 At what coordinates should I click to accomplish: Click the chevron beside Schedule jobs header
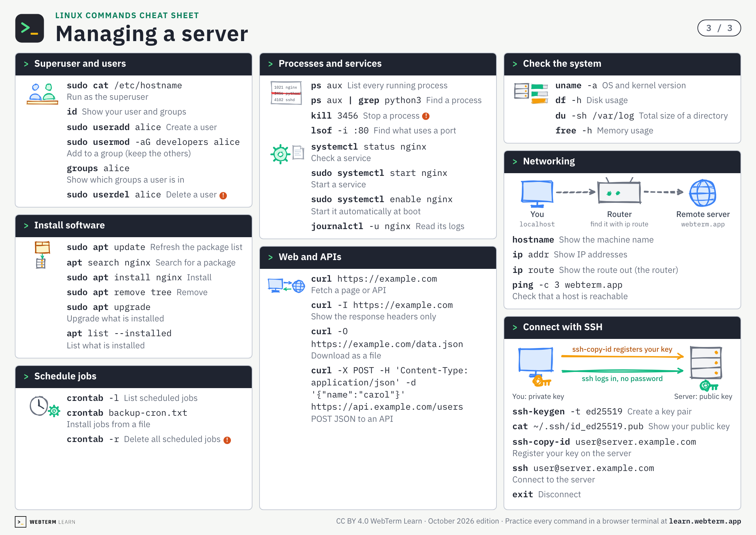point(26,377)
